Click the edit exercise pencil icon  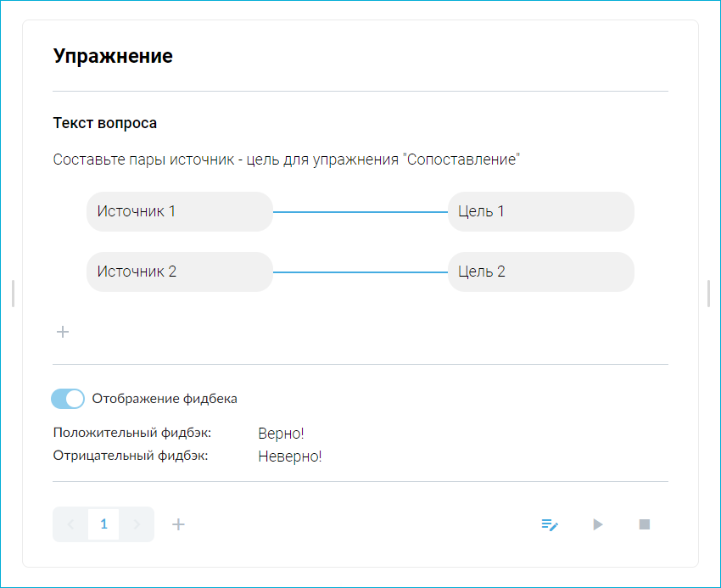pos(550,524)
